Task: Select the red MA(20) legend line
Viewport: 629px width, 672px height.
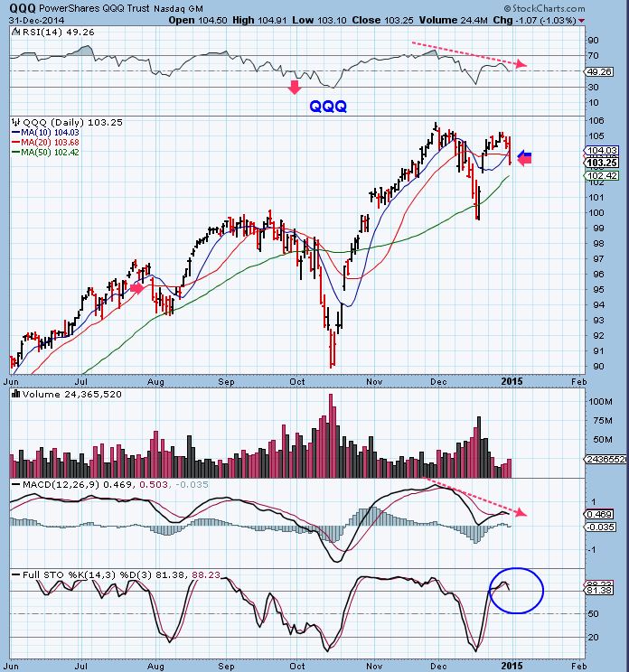Action: 16,143
